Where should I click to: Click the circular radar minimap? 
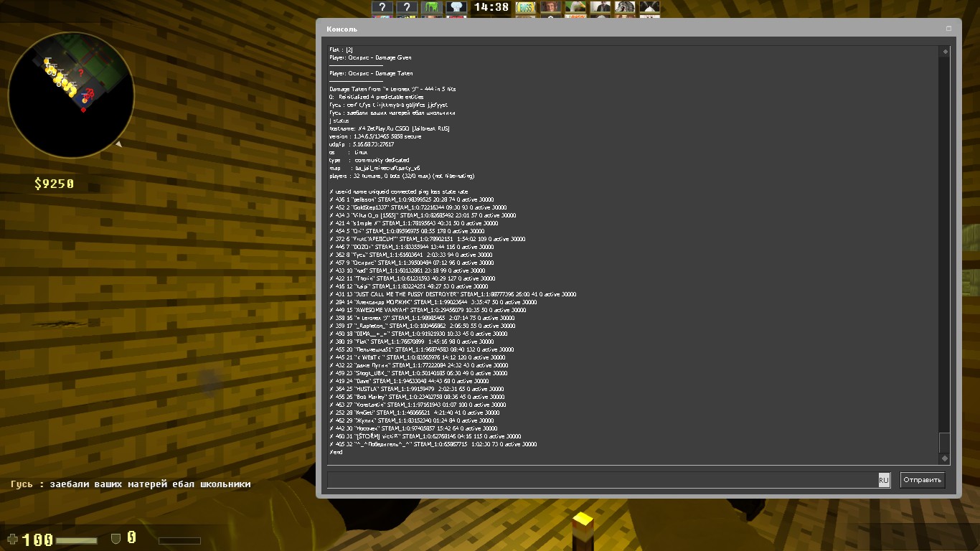pyautogui.click(x=76, y=85)
